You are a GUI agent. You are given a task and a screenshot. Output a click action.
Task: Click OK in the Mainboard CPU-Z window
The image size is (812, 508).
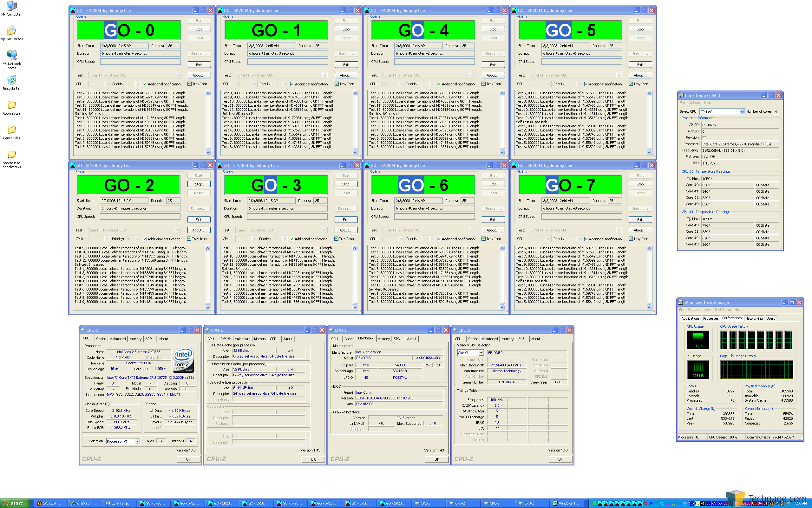(x=437, y=459)
